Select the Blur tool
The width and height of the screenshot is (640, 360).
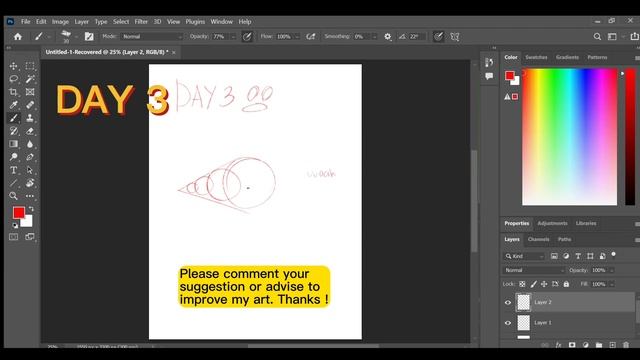click(x=30, y=144)
